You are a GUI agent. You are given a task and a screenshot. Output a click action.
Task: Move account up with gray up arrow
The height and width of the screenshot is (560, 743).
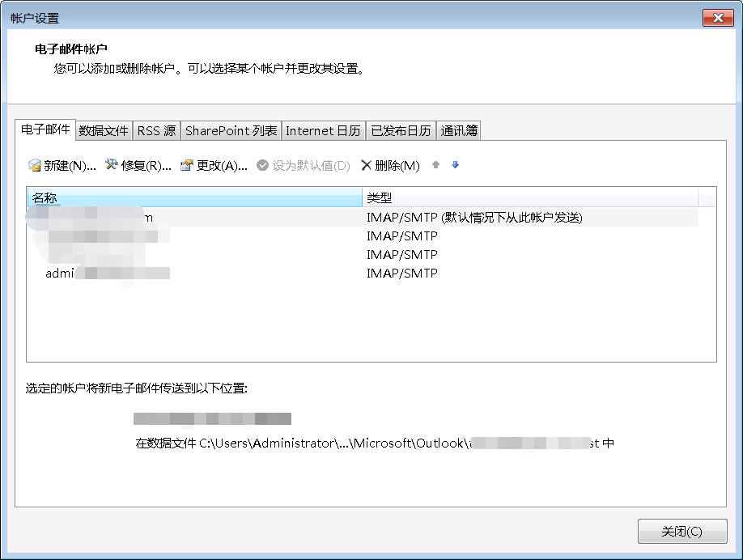(x=435, y=165)
